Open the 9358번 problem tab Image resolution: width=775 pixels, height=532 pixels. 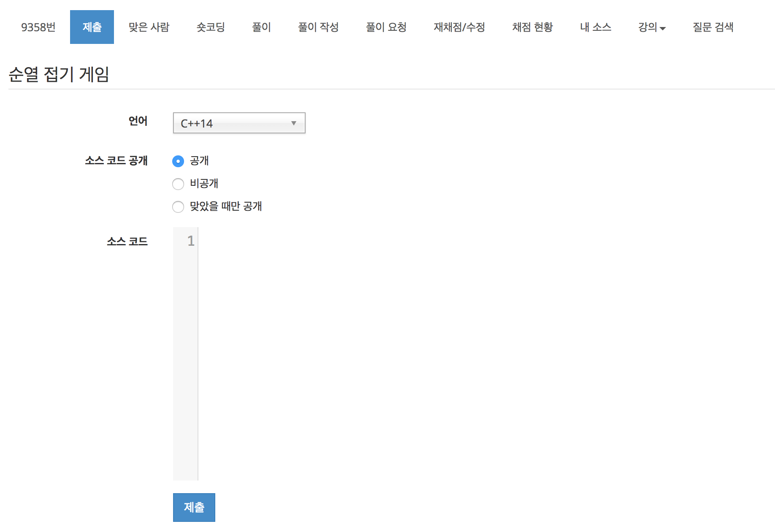click(x=38, y=27)
